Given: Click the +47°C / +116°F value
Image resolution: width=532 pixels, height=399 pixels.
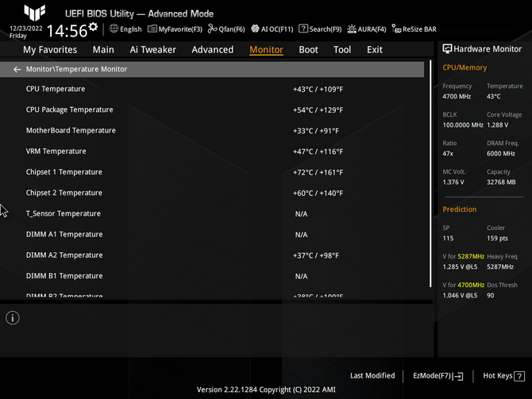Looking at the screenshot, I should (x=318, y=152).
